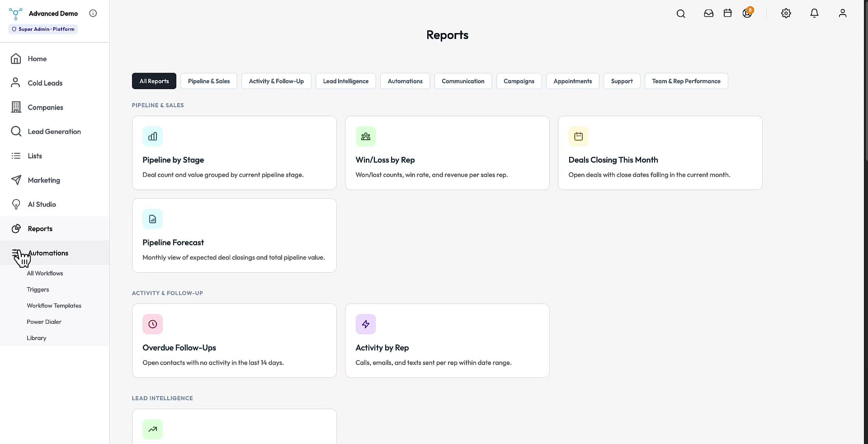Open the calendar icon in top bar

[727, 13]
